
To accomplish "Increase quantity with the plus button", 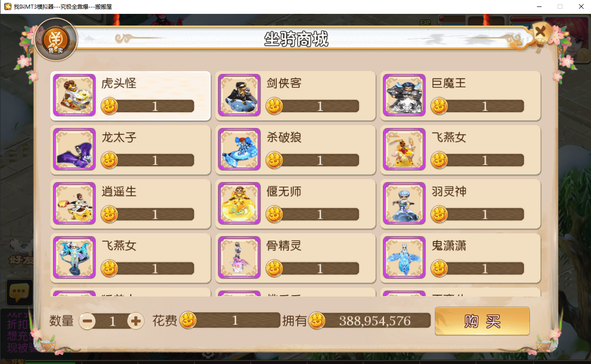I will click(135, 321).
